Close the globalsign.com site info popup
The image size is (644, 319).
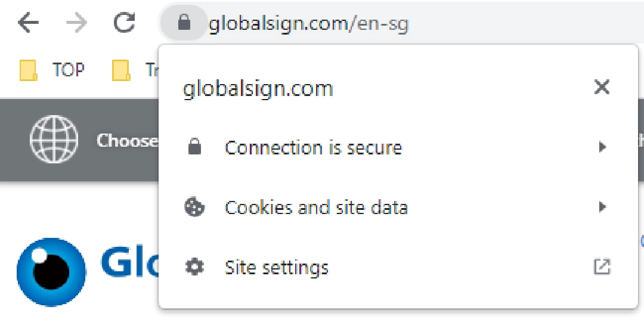coord(602,88)
